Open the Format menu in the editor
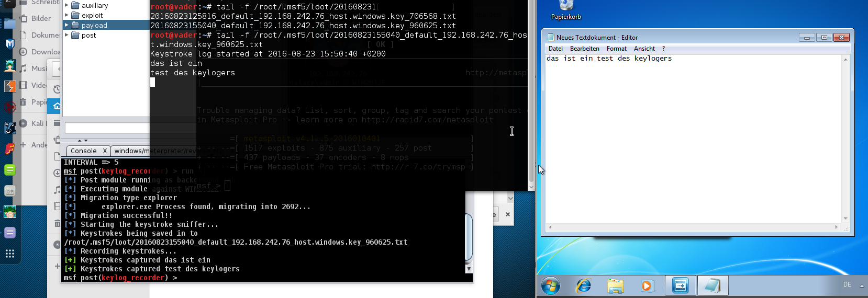This screenshot has width=868, height=298. click(616, 49)
